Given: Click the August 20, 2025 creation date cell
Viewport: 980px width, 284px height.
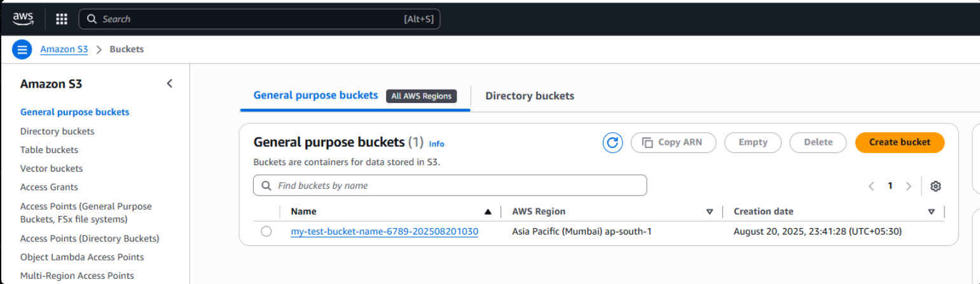Looking at the screenshot, I should tap(817, 231).
